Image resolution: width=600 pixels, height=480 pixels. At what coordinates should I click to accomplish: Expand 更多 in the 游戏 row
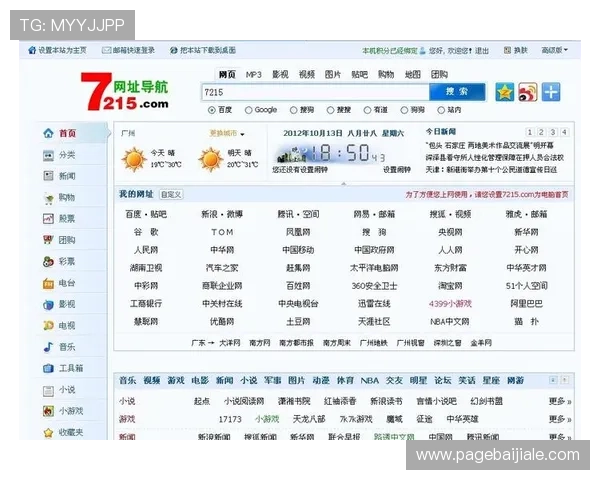pyautogui.click(x=560, y=419)
